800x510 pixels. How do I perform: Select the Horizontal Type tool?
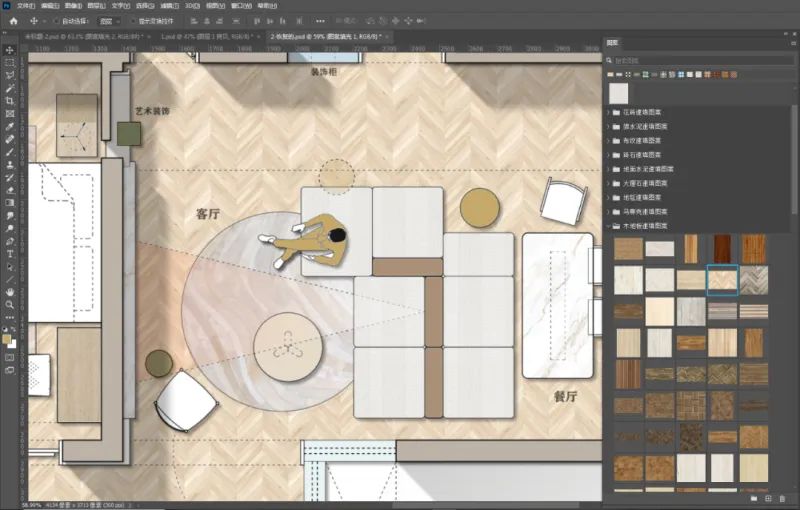pyautogui.click(x=10, y=253)
